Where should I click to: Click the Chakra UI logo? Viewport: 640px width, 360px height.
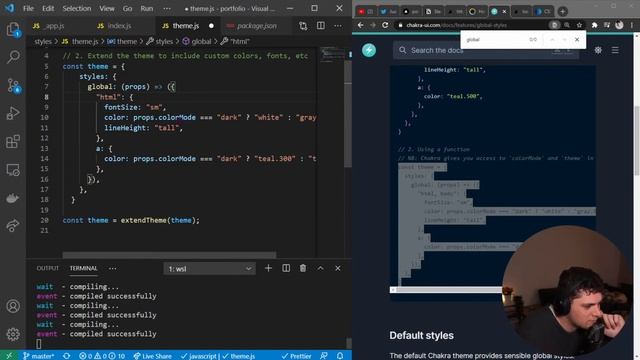click(x=369, y=50)
